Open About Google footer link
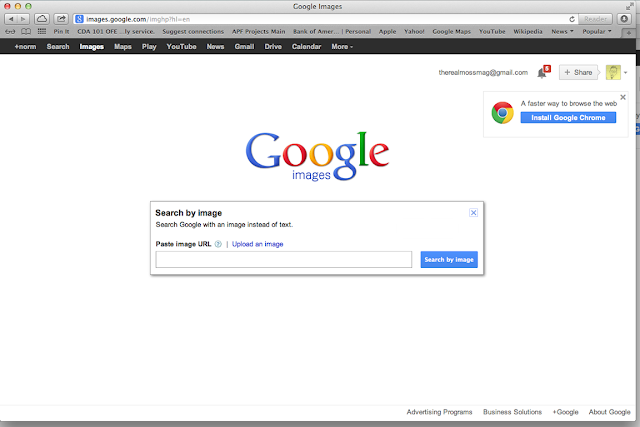This screenshot has height=427, width=640. pos(609,412)
